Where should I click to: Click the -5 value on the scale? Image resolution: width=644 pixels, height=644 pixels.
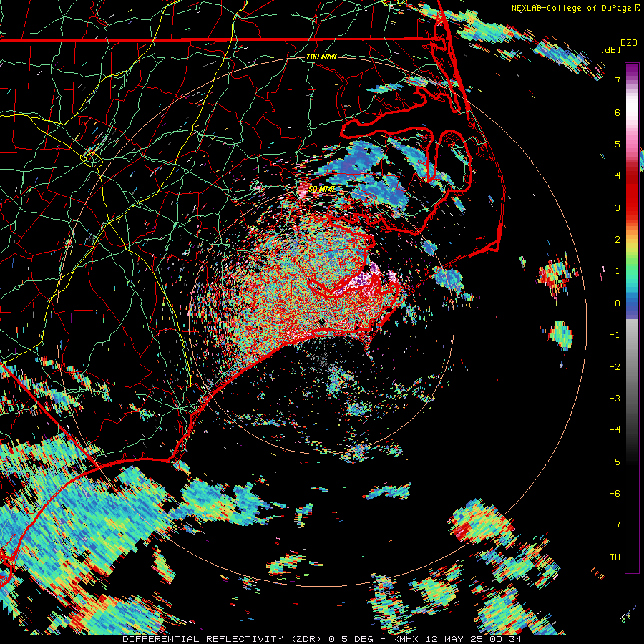[x=615, y=462]
